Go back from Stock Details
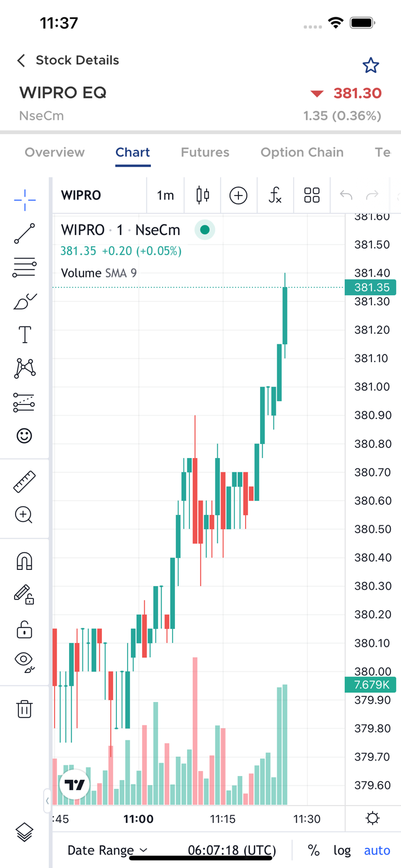Image resolution: width=401 pixels, height=868 pixels. (21, 60)
